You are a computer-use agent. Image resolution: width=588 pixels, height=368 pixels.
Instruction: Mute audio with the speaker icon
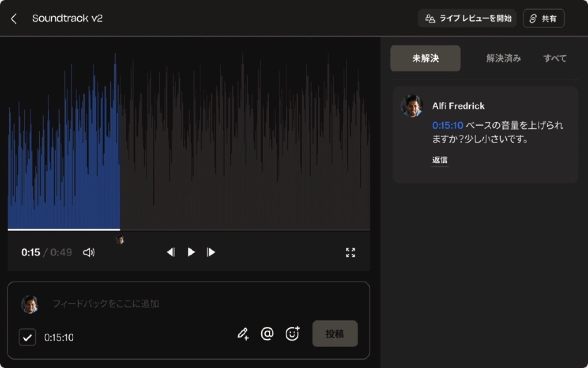89,252
